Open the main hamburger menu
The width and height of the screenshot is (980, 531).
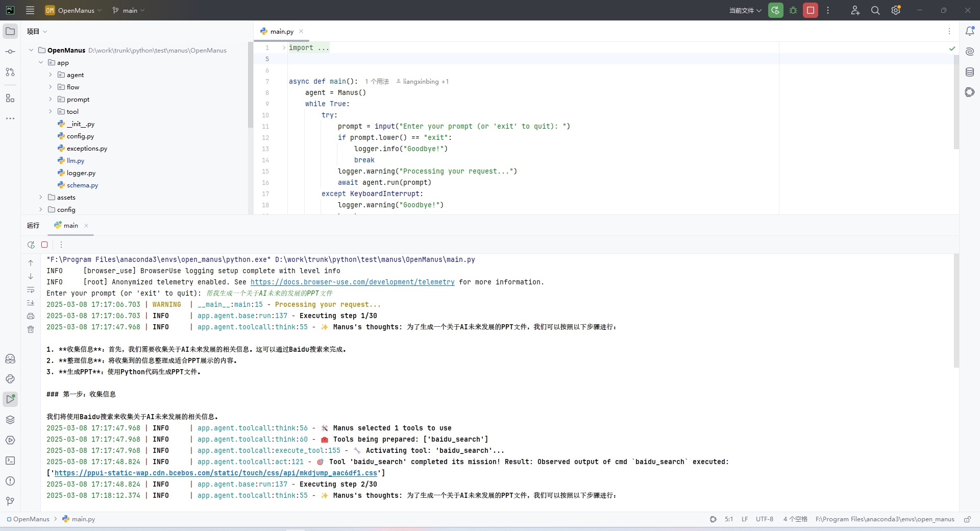click(30, 10)
